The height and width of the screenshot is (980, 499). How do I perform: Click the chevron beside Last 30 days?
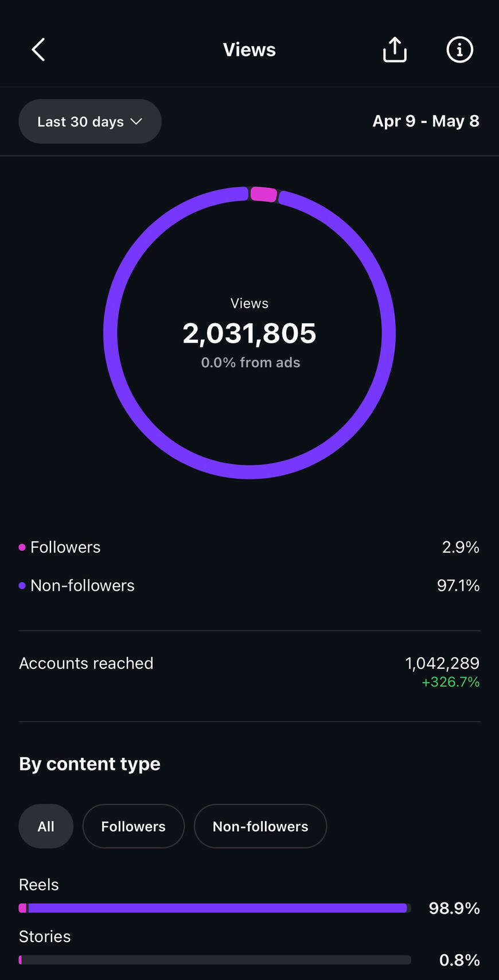(136, 122)
